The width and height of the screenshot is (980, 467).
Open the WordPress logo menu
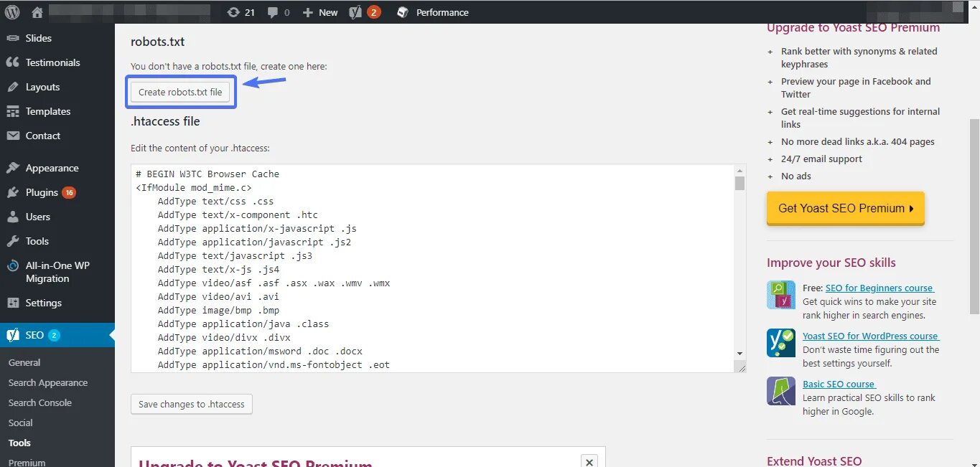(x=12, y=12)
